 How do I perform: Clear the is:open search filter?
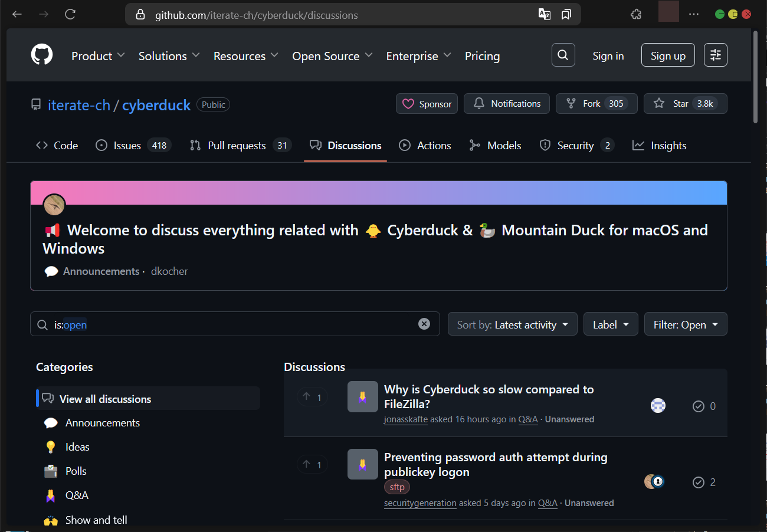pos(424,324)
